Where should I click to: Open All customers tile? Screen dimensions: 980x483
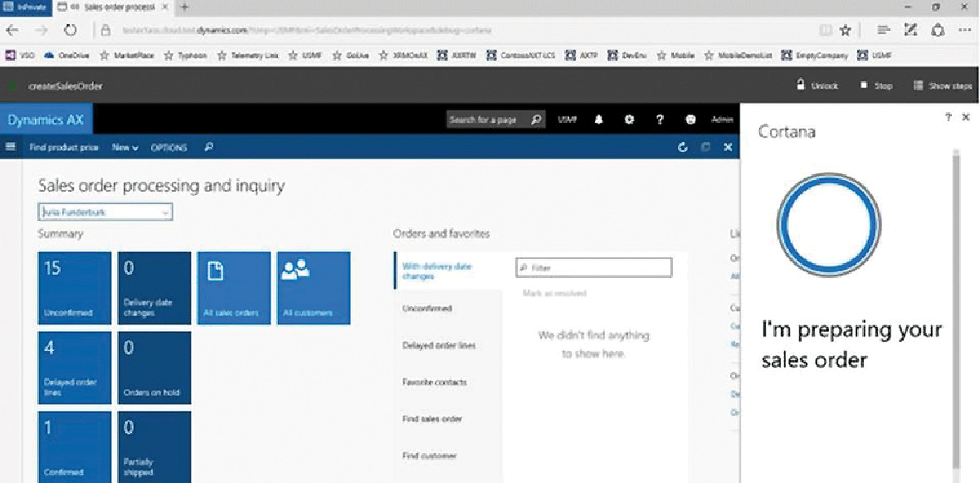[x=313, y=288]
